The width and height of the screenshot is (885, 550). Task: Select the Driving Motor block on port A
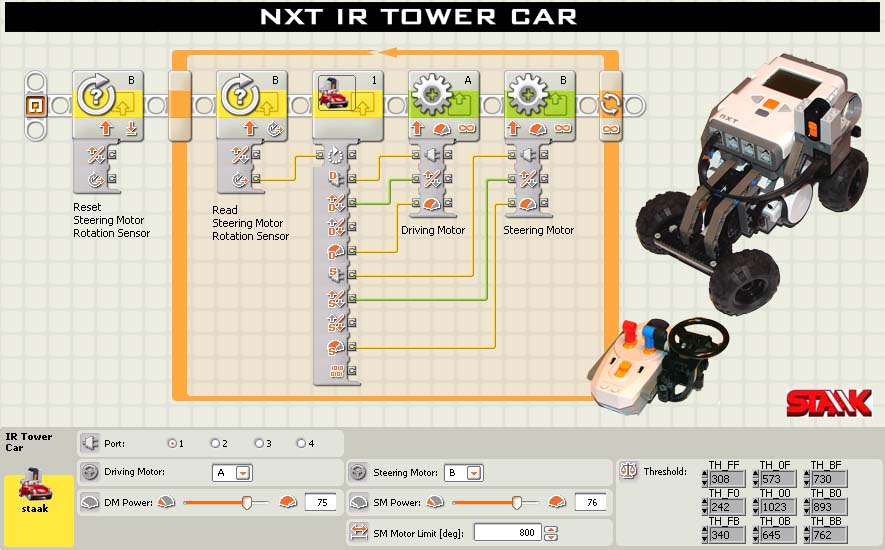tap(444, 105)
